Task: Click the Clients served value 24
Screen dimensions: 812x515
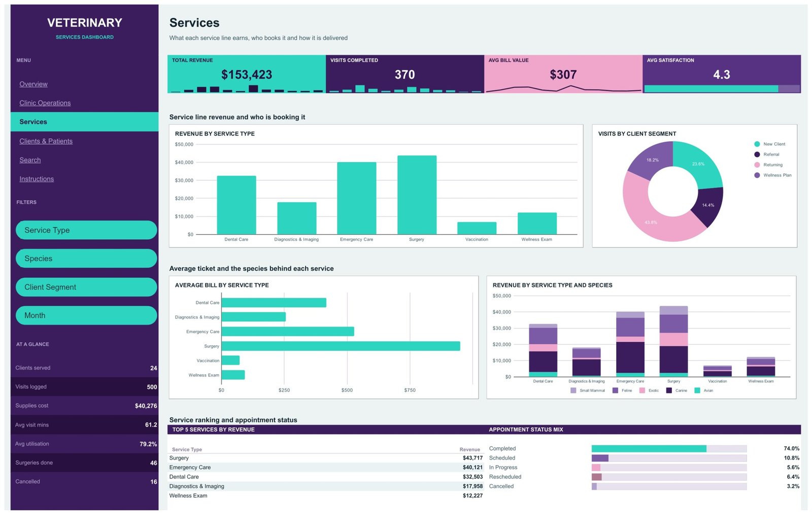Action: (x=153, y=368)
